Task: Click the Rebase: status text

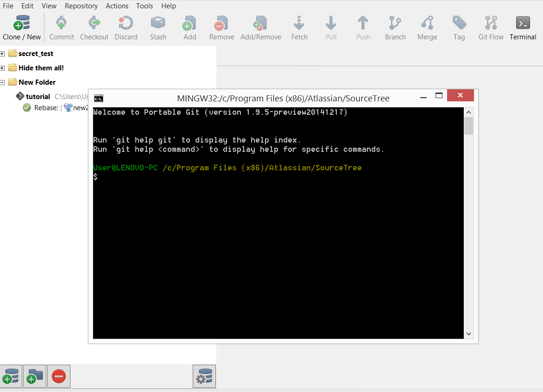Action: [x=46, y=107]
